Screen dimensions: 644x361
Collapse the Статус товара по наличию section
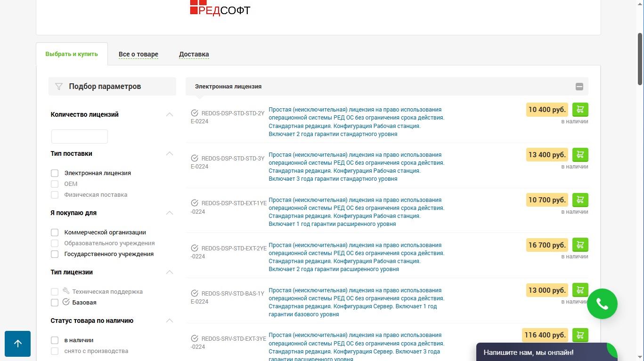[x=170, y=321]
